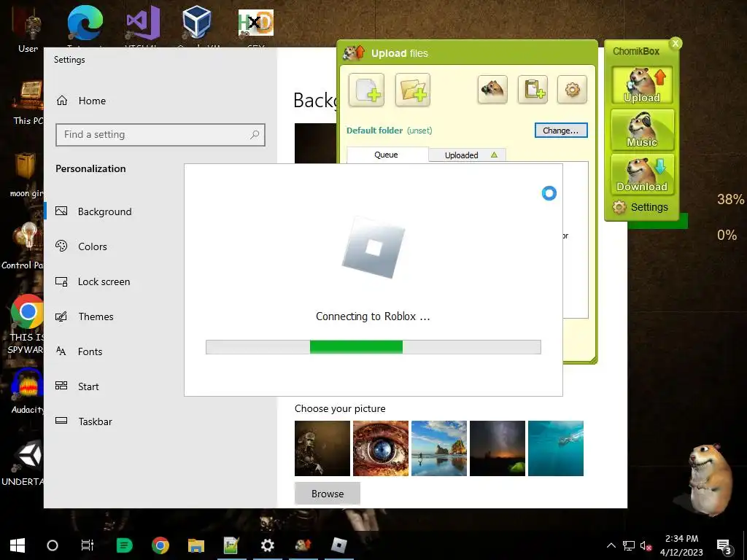Choose the beach rocks picture thumbnail
The height and width of the screenshot is (560, 747).
click(438, 448)
